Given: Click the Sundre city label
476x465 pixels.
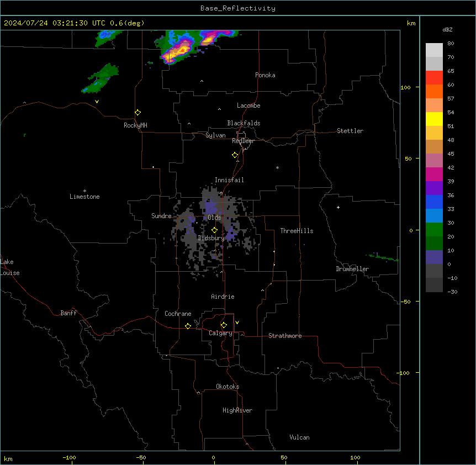Looking at the screenshot, I should click(x=161, y=216).
